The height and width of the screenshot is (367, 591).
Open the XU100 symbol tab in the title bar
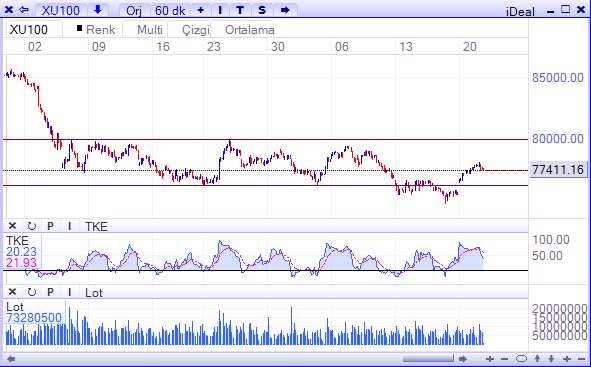tap(61, 10)
